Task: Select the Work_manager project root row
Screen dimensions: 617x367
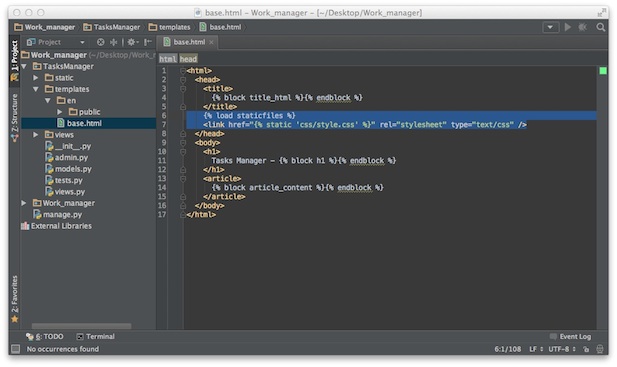Action: coord(89,55)
